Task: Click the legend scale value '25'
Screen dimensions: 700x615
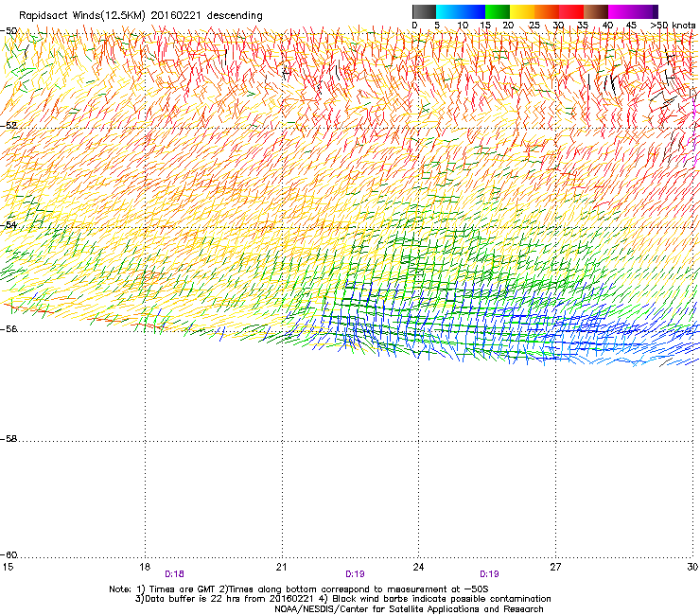Action: [534, 26]
